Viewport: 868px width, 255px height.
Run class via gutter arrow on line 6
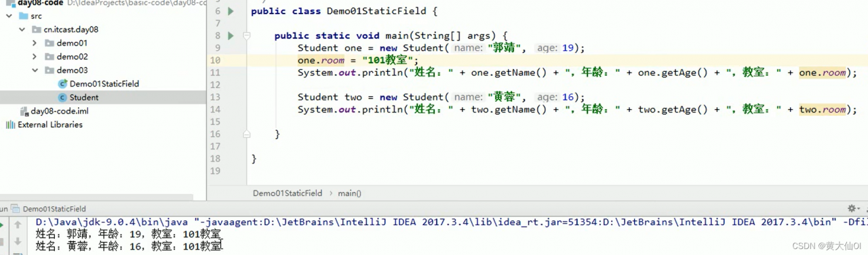[231, 12]
